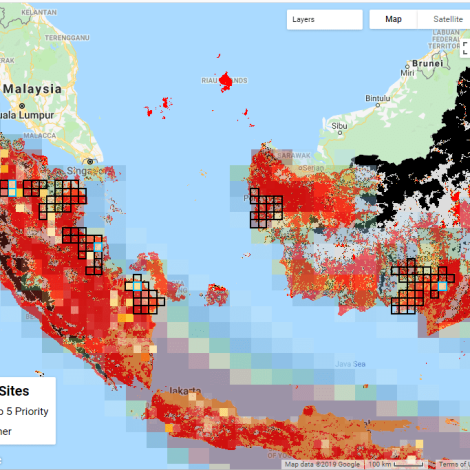This screenshot has width=470, height=470.
Task: Select the Map view type
Action: pos(393,19)
